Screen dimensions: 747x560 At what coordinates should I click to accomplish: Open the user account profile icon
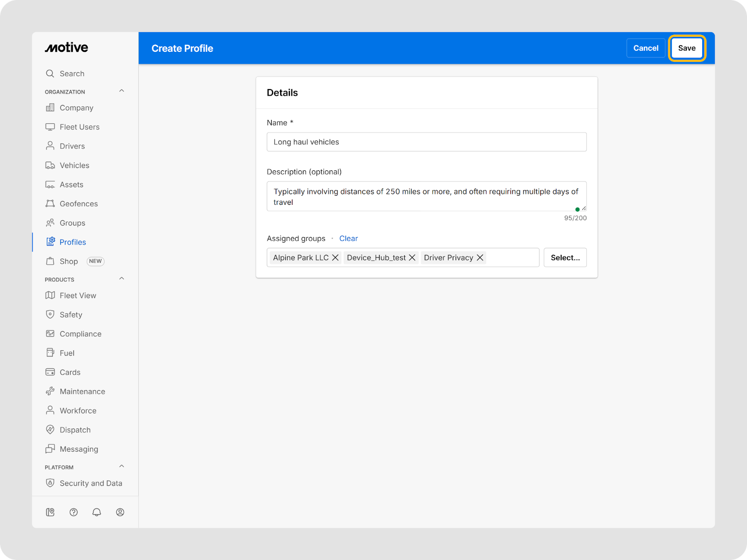(x=120, y=512)
